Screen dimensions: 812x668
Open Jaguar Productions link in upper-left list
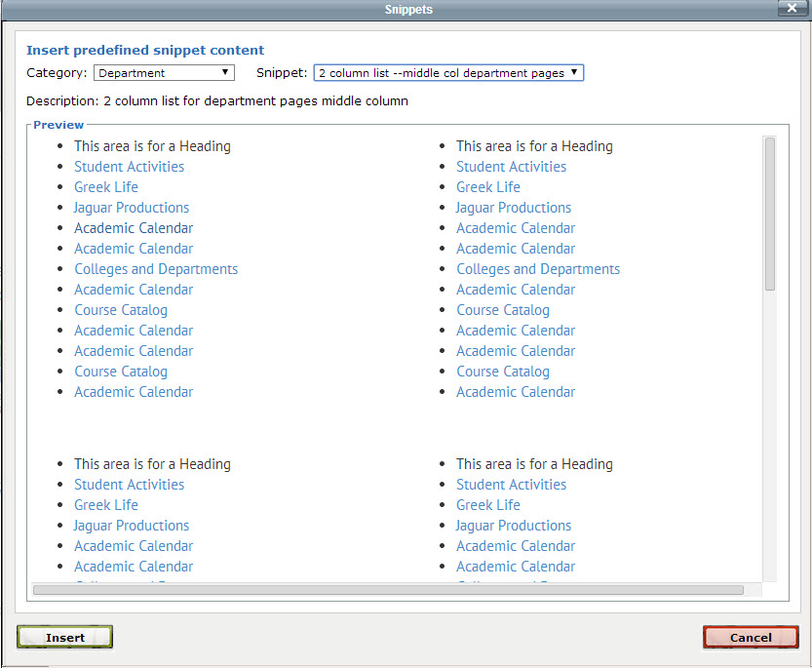[x=131, y=208]
